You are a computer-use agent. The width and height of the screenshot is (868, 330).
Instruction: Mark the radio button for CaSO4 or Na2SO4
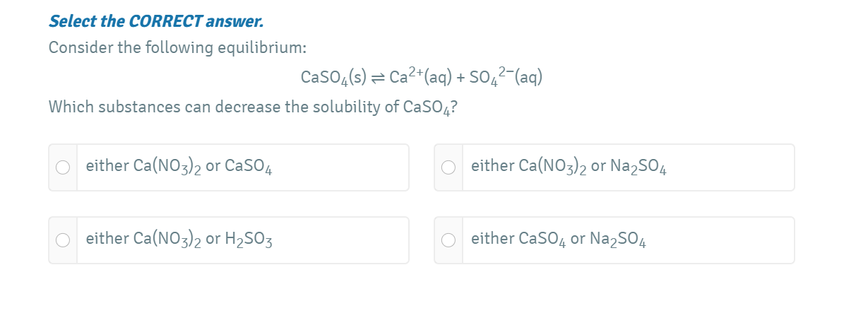(448, 240)
